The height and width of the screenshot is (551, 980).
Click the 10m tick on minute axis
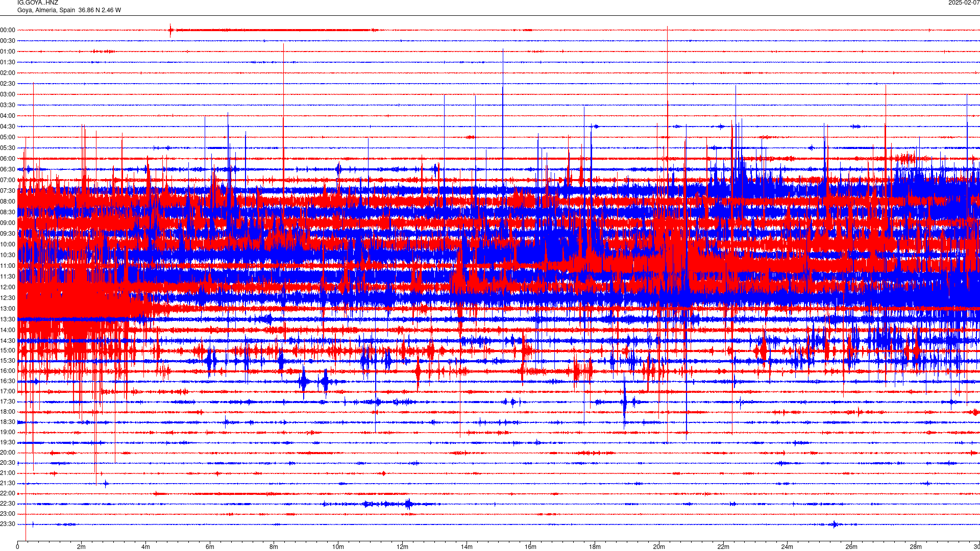pos(338,547)
